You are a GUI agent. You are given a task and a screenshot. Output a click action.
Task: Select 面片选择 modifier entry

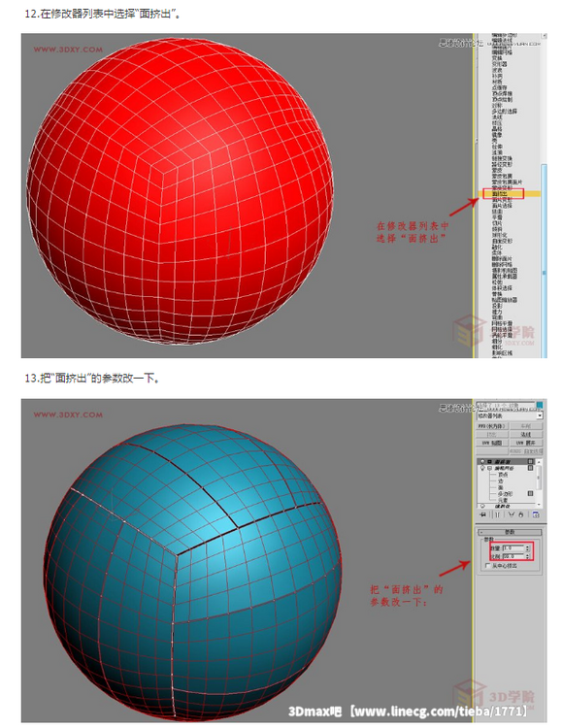pyautogui.click(x=502, y=206)
